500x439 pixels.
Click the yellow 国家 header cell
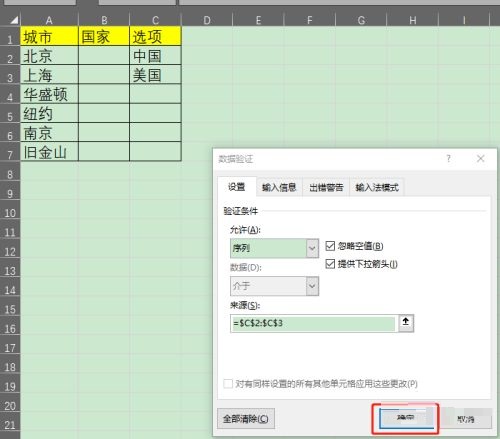coord(104,36)
